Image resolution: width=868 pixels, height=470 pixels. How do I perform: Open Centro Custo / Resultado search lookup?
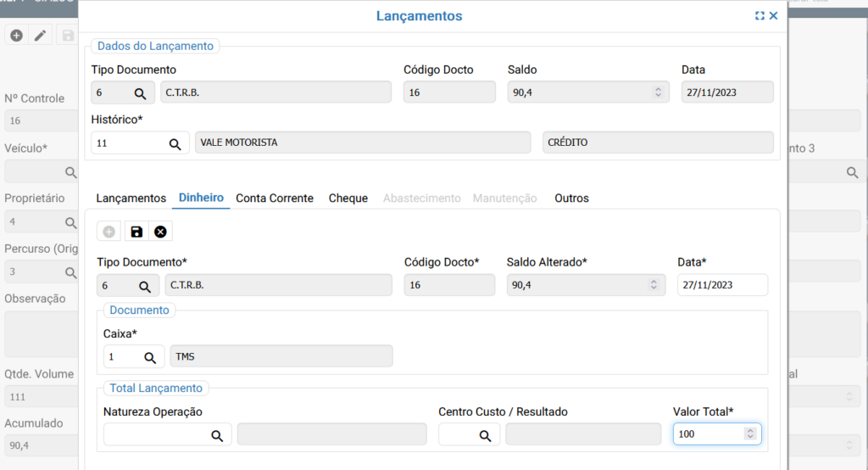(485, 435)
